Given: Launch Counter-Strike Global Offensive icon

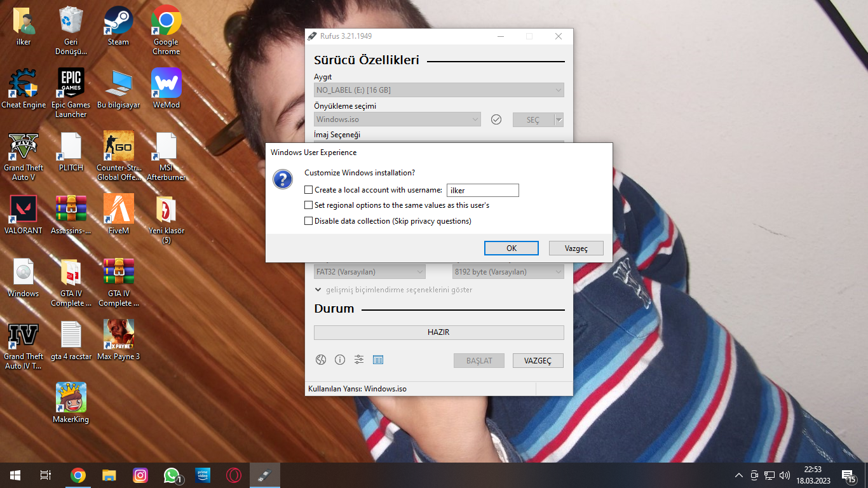Looking at the screenshot, I should tap(118, 146).
